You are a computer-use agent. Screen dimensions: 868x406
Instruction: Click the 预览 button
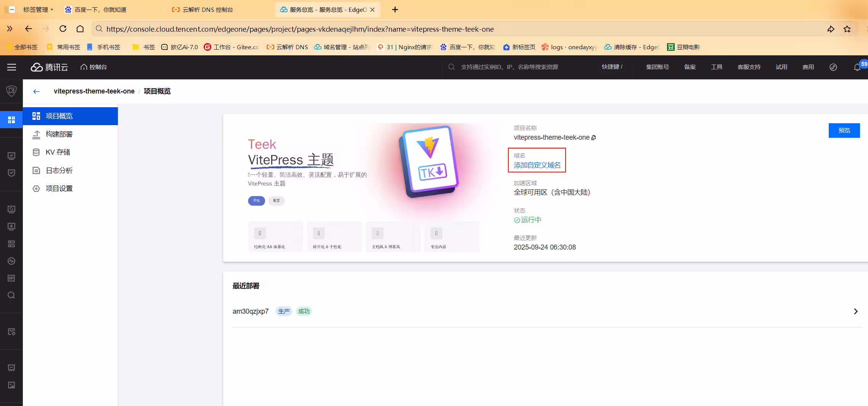coord(844,130)
